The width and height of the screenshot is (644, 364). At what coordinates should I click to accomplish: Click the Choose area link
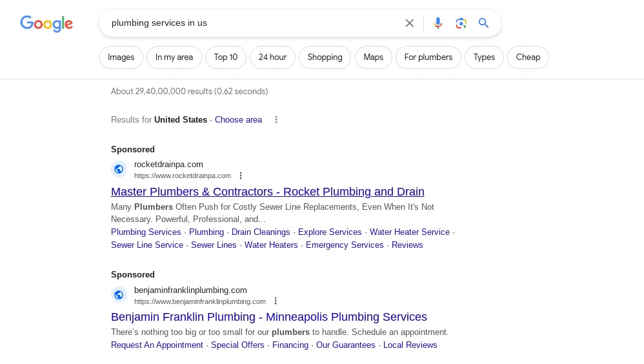(x=238, y=119)
